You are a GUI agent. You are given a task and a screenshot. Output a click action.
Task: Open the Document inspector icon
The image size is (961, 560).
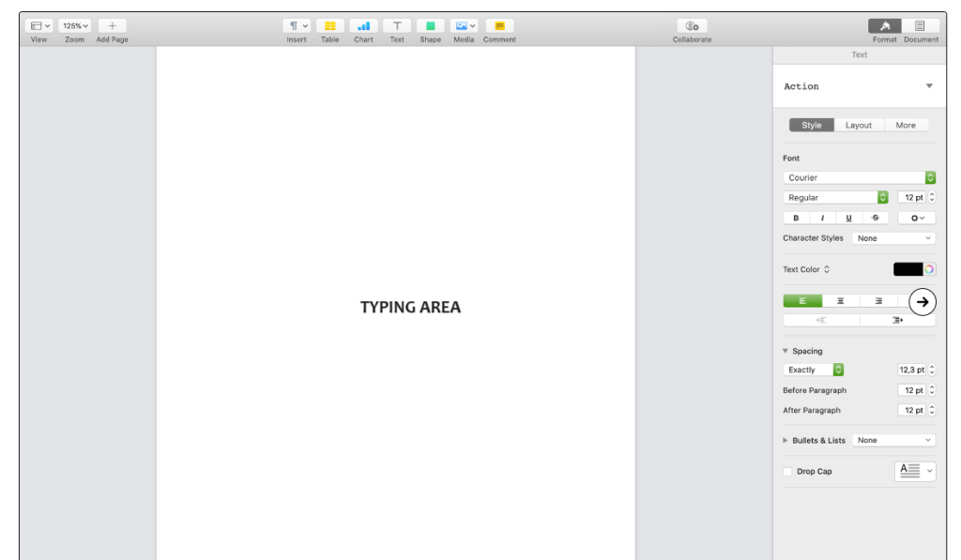click(920, 26)
